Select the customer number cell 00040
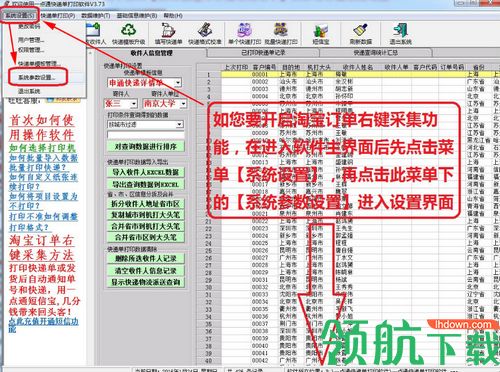This screenshot has width=500, height=372. 260,346
